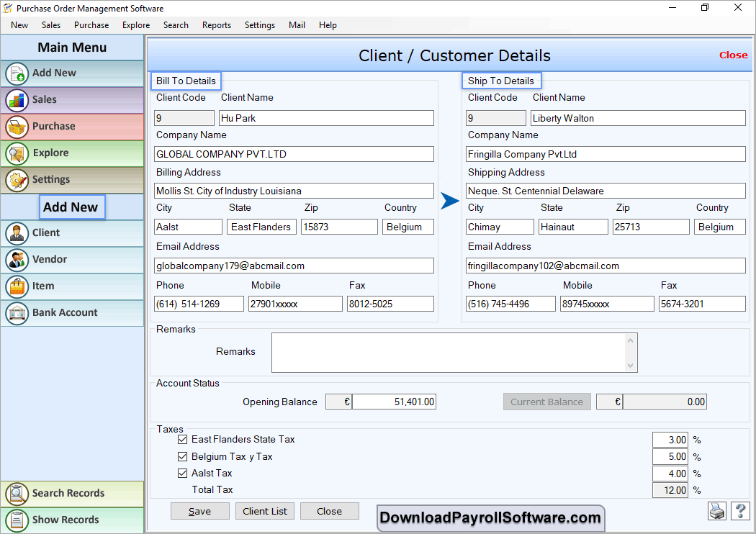This screenshot has width=756, height=534.
Task: Click Close link at top right
Action: [733, 55]
